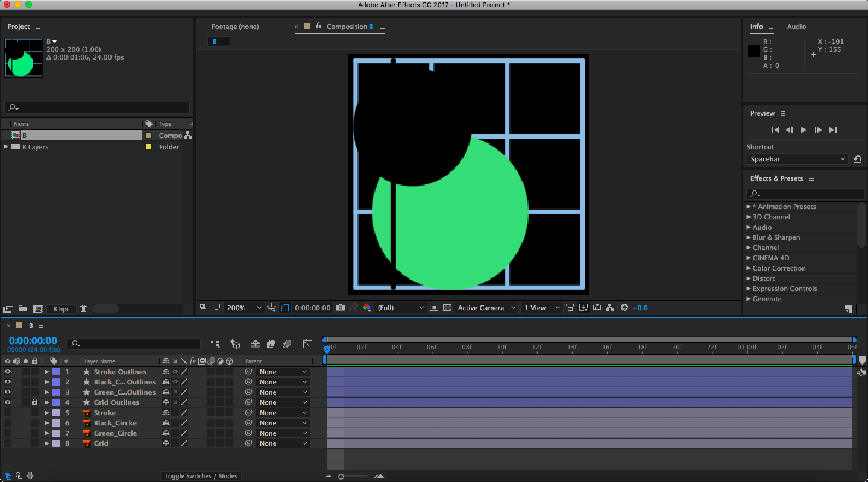
Task: Switch to the Audio panel tab
Action: (x=796, y=27)
